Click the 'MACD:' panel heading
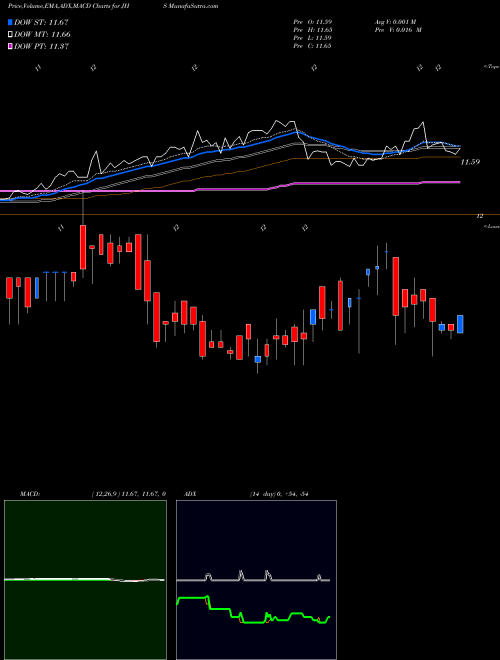The image size is (500, 660). (x=29, y=494)
